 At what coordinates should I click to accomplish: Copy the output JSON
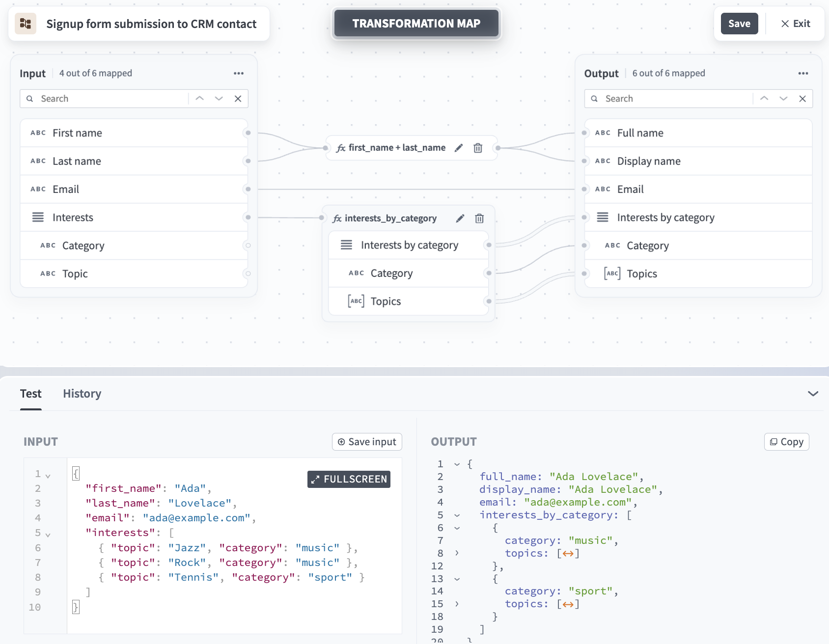click(787, 442)
